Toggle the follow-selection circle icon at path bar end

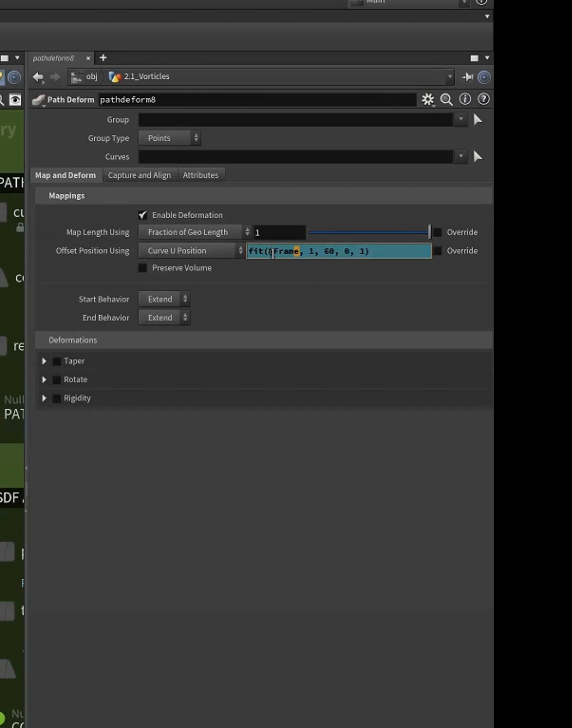point(484,77)
